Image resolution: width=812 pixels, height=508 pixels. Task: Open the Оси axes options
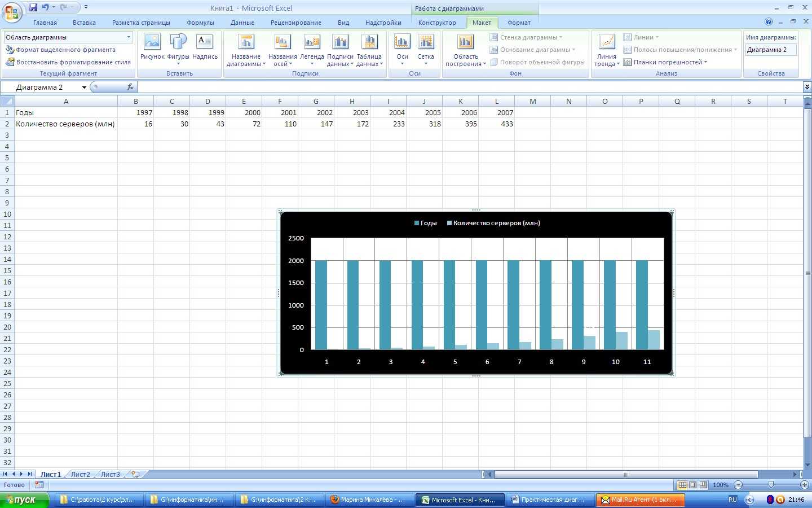point(402,50)
